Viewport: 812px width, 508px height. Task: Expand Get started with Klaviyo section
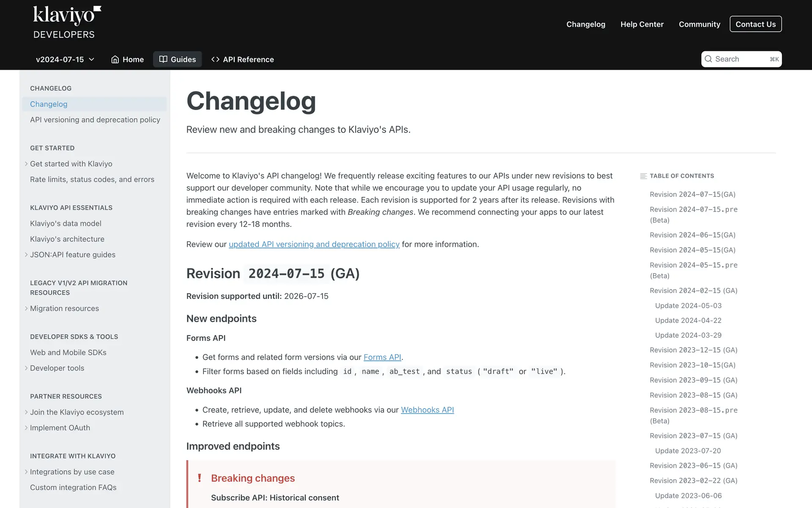tap(26, 164)
